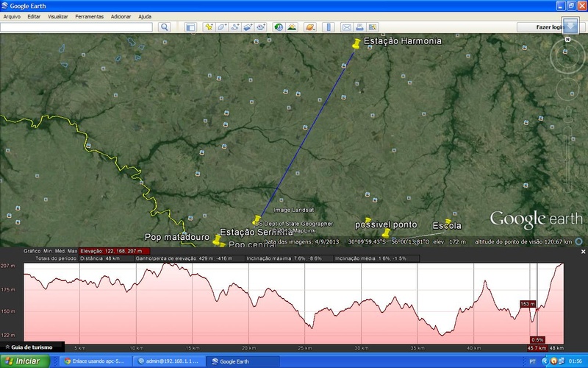Click the north indicator on compass
The width and height of the screenshot is (588, 368).
point(567,40)
